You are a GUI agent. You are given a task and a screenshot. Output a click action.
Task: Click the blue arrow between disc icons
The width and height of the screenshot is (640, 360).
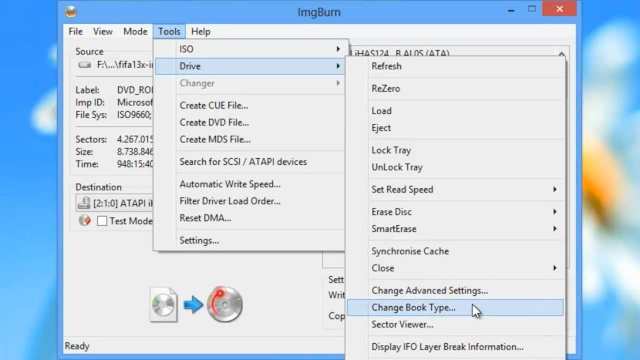pos(193,304)
